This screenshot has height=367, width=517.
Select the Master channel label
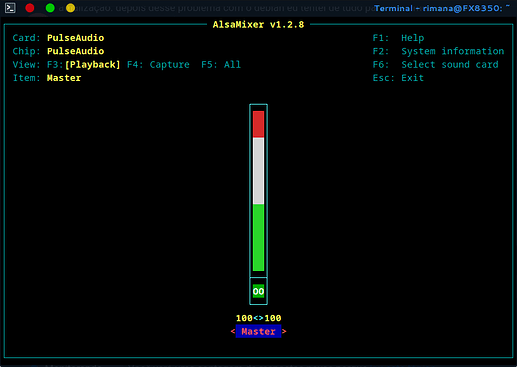[x=258, y=331]
